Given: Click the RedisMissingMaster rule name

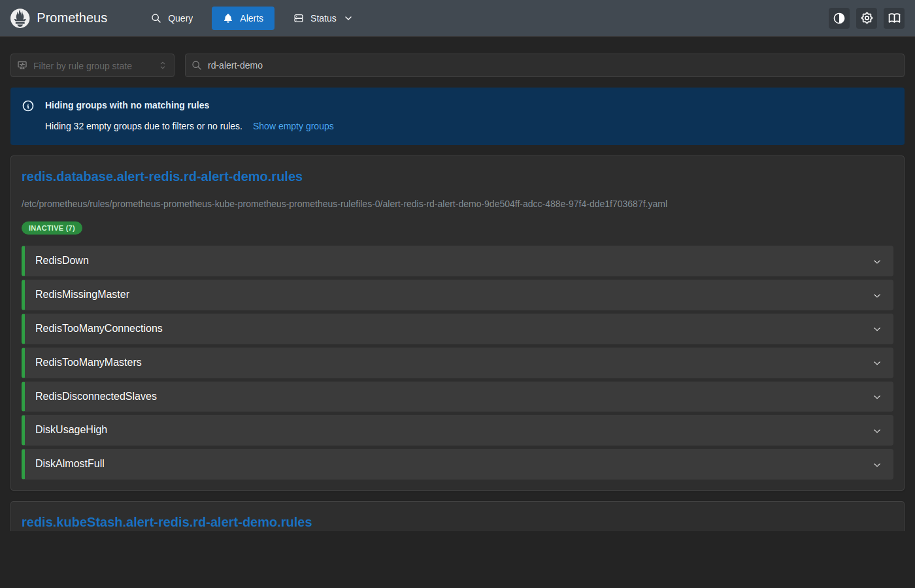Looking at the screenshot, I should 82,295.
